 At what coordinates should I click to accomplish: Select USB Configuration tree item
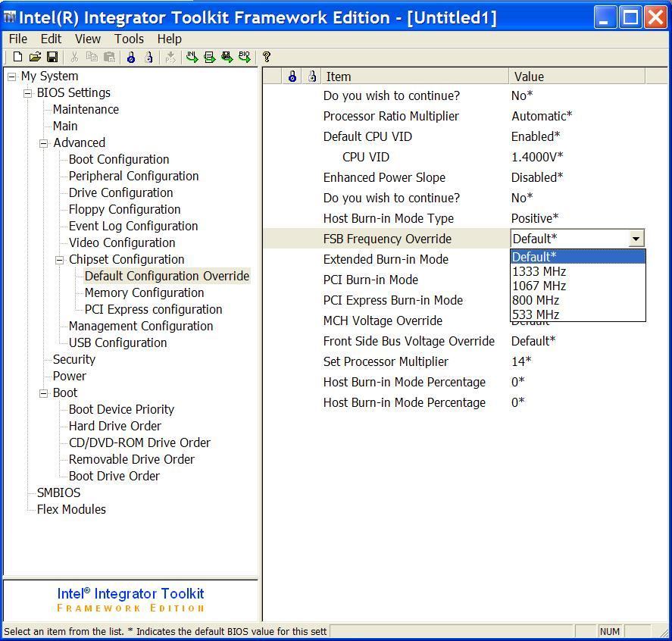118,342
